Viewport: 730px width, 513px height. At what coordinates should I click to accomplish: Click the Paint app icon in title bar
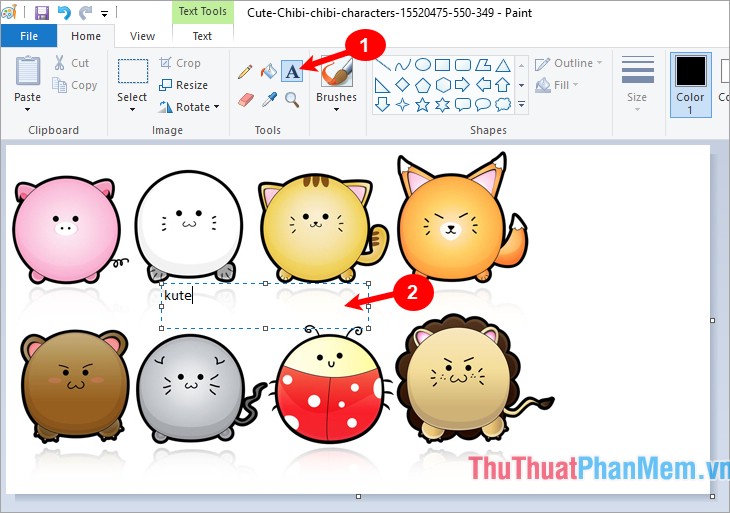pos(9,13)
